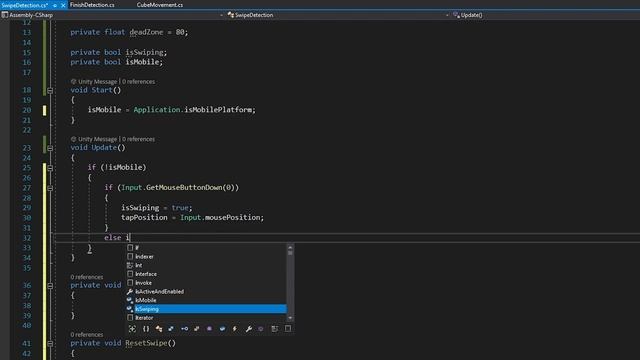Image resolution: width=640 pixels, height=360 pixels.
Task: Collapse the if (!isMobile) block
Action: click(x=50, y=168)
